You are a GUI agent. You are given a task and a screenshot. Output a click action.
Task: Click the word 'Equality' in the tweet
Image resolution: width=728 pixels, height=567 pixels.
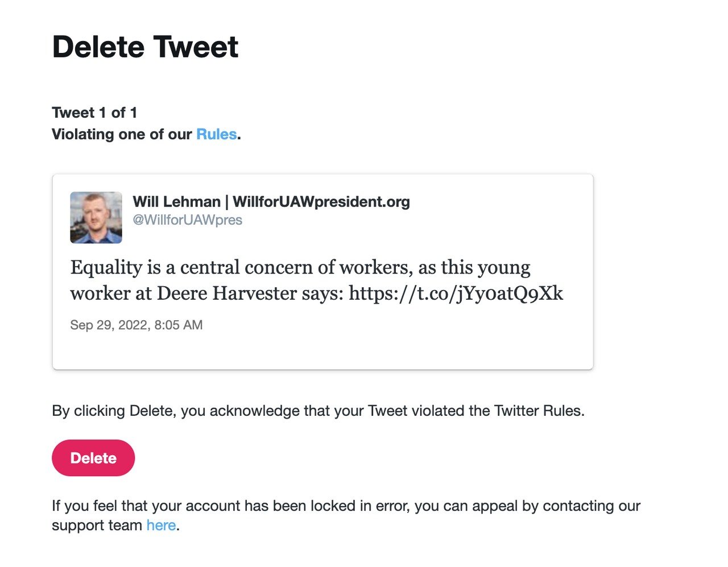coord(106,268)
